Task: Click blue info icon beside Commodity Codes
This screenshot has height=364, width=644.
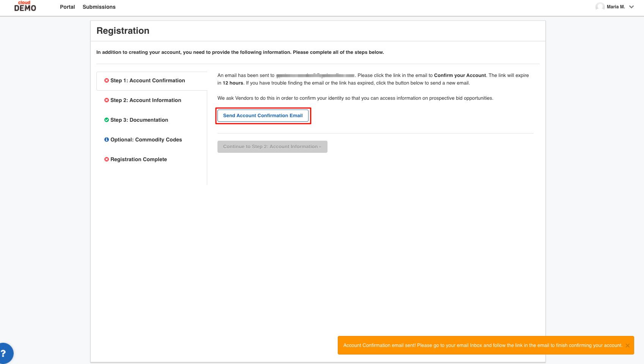Action: coord(107,140)
